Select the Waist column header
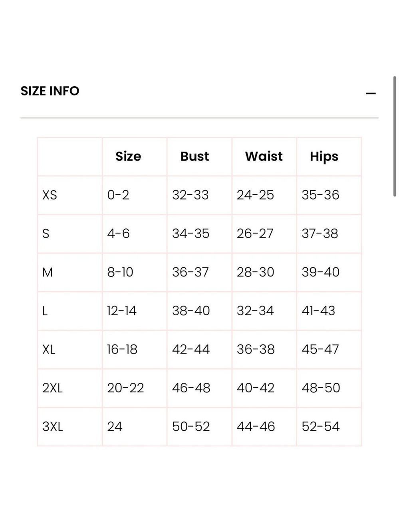Screen dimensions: 399x532 264,156
